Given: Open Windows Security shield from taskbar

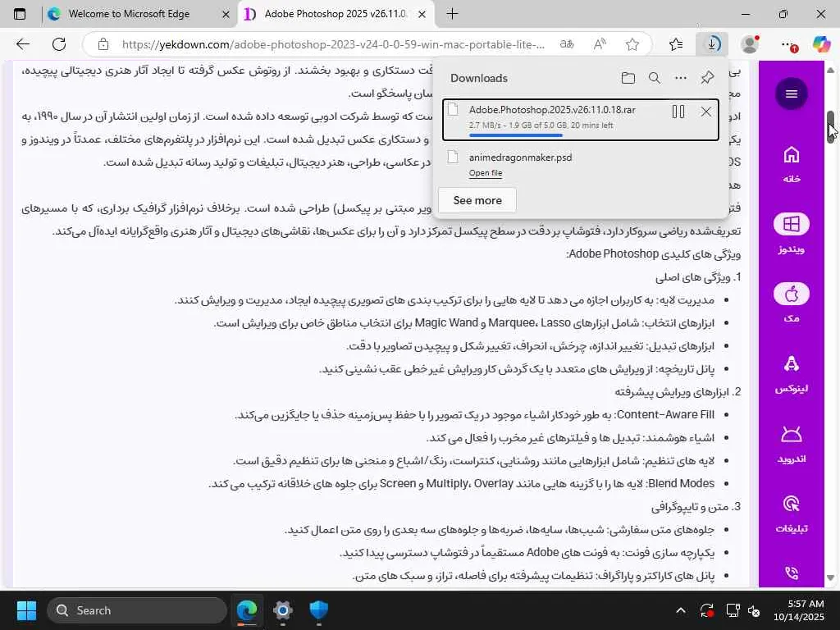Looking at the screenshot, I should (x=319, y=610).
